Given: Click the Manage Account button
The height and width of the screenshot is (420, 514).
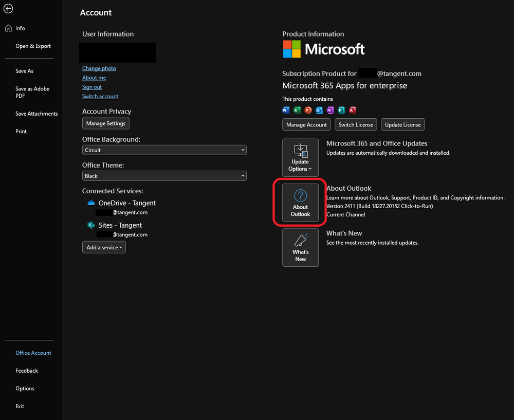Looking at the screenshot, I should [306, 124].
